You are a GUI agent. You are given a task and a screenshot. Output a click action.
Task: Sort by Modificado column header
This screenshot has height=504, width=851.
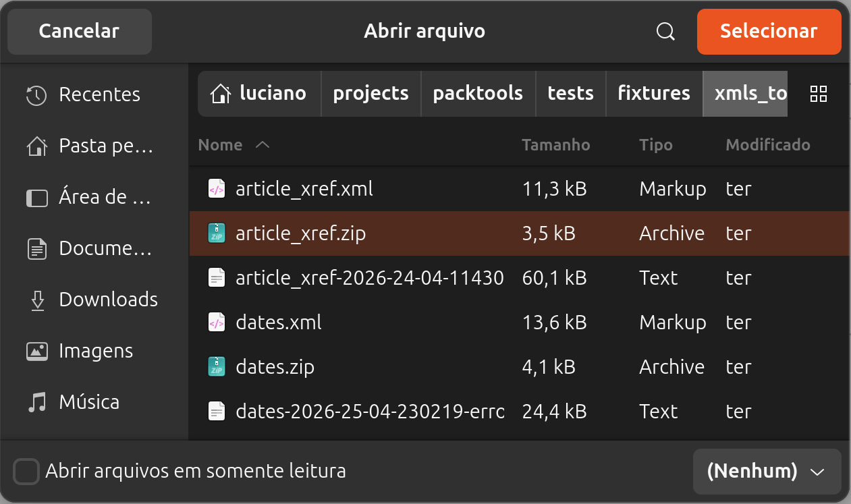click(x=768, y=145)
